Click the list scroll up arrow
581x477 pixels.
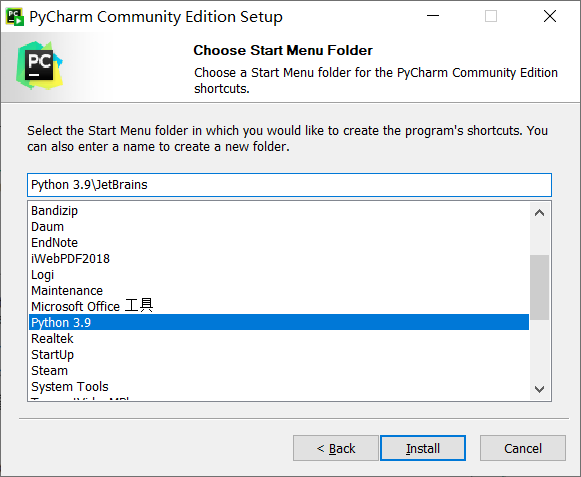click(540, 213)
